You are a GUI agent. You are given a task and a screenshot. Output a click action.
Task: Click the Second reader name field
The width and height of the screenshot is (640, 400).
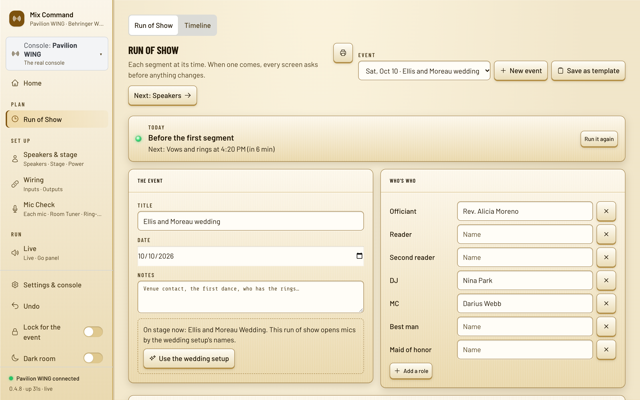[x=525, y=258]
